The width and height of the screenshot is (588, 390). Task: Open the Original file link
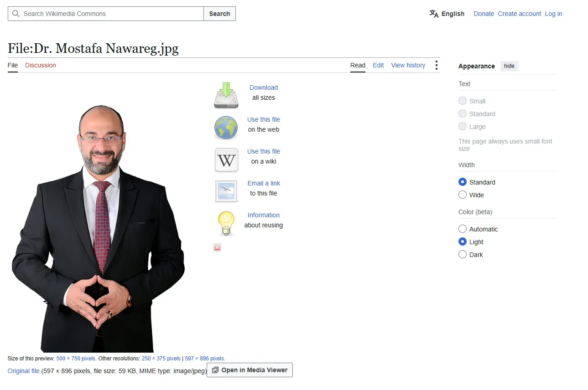(x=24, y=371)
